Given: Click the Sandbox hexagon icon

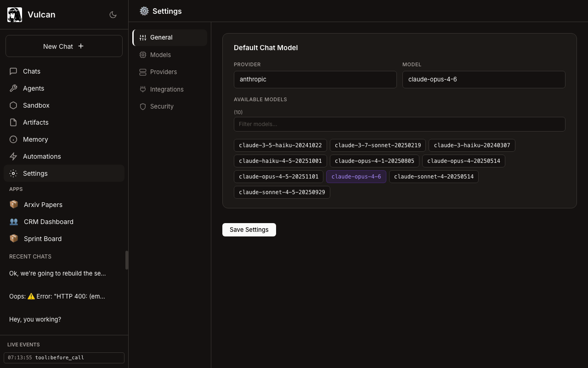Looking at the screenshot, I should click(x=13, y=105).
